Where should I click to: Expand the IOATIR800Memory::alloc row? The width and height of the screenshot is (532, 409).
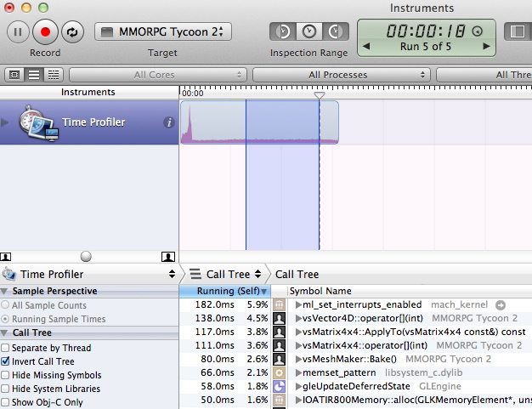click(298, 400)
